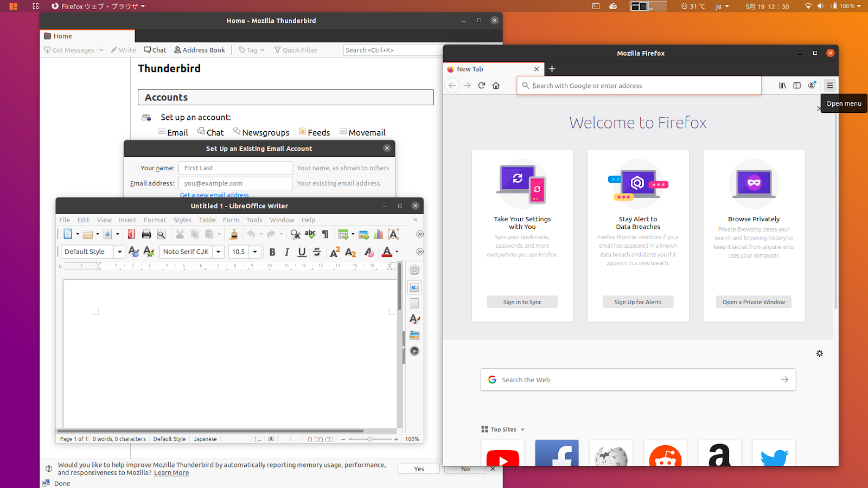The width and height of the screenshot is (868, 488).
Task: Open Firefox hamburger menu
Action: pos(829,86)
